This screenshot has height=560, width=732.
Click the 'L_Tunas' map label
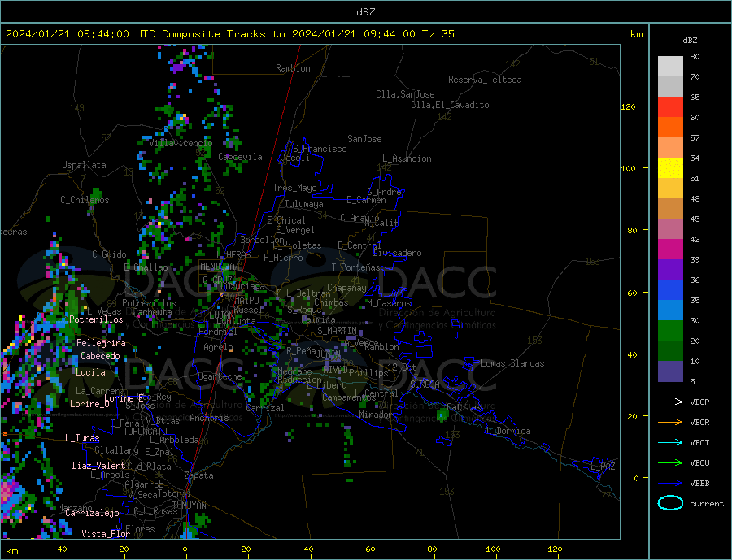(82, 438)
